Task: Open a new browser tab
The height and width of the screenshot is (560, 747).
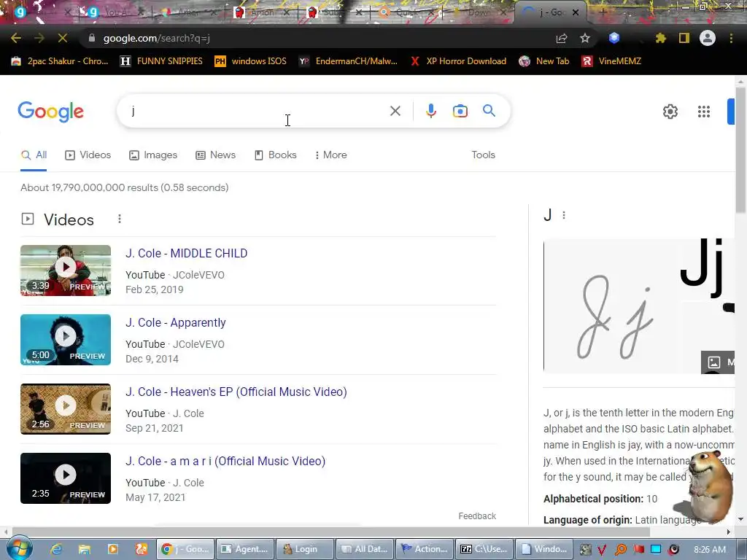Action: point(602,12)
